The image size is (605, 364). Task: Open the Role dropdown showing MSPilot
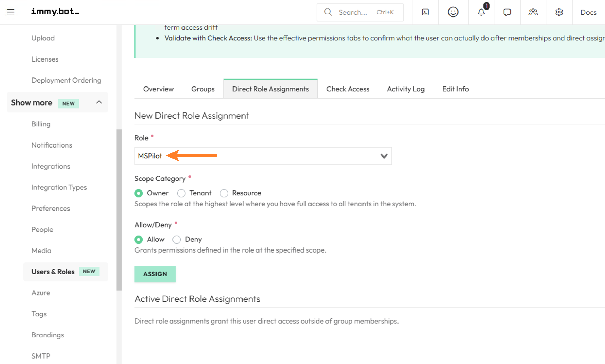(263, 156)
